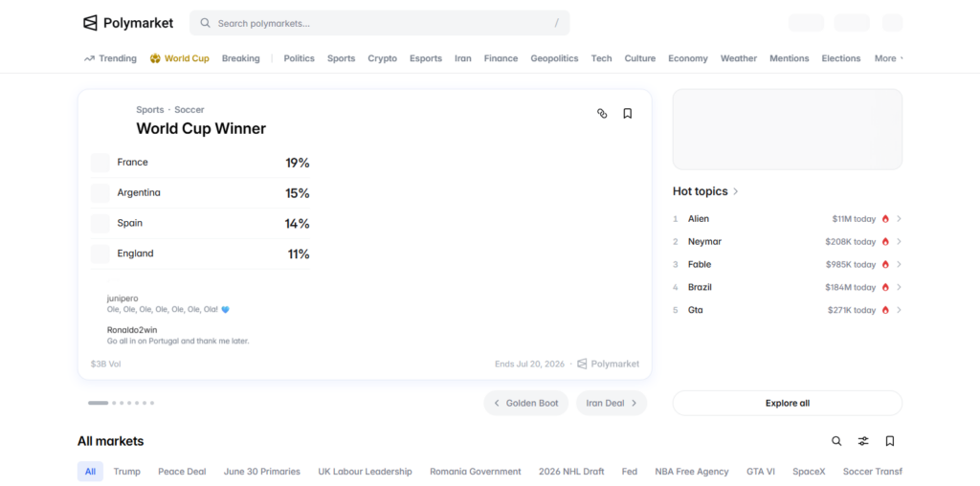Click the World Cup trophy icon

[x=155, y=58]
